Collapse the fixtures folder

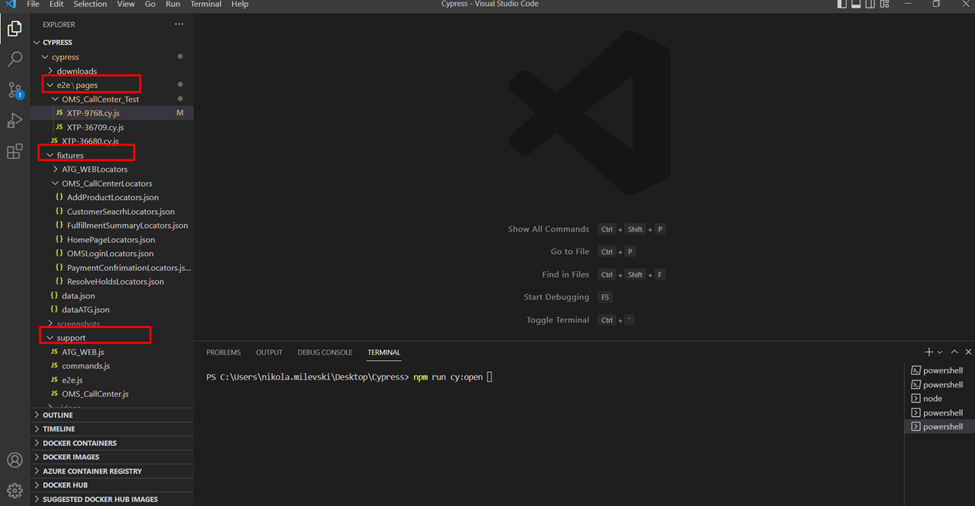pyautogui.click(x=112, y=155)
